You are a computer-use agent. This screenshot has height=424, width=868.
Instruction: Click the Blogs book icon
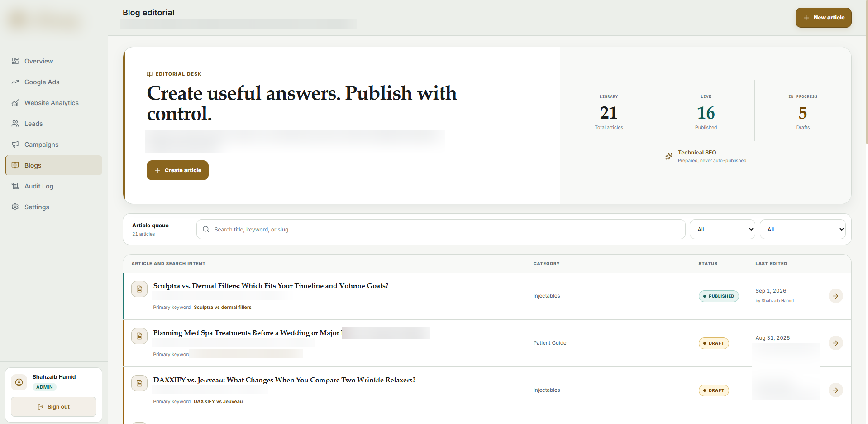click(x=15, y=165)
